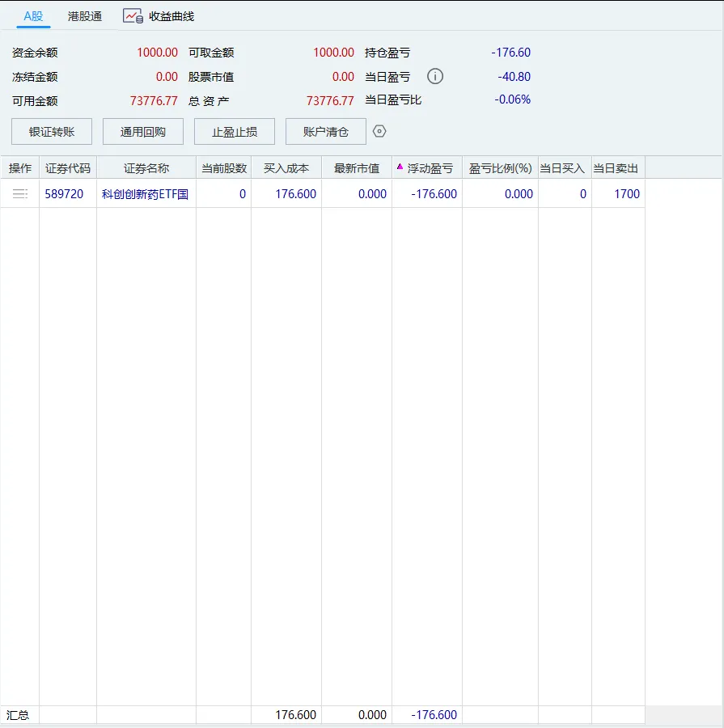This screenshot has height=728, width=724.
Task: Sort by the 买入成本 column header
Action: [x=286, y=168]
